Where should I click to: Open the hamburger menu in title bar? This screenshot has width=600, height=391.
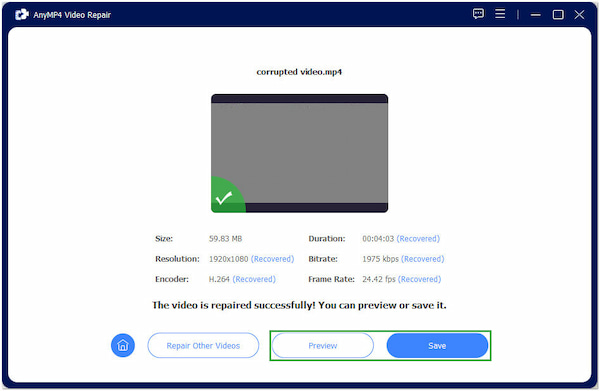(500, 14)
